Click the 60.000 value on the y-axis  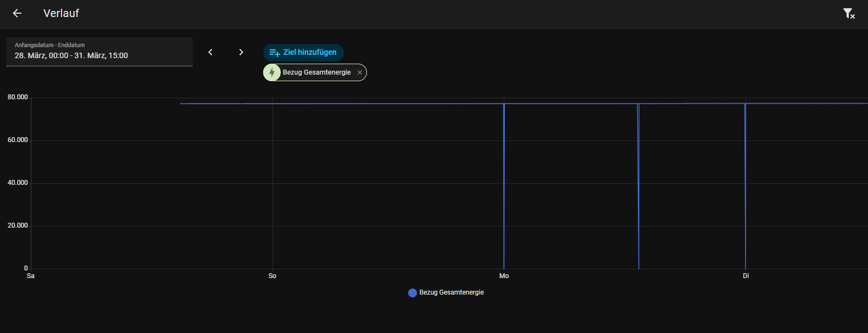click(18, 140)
